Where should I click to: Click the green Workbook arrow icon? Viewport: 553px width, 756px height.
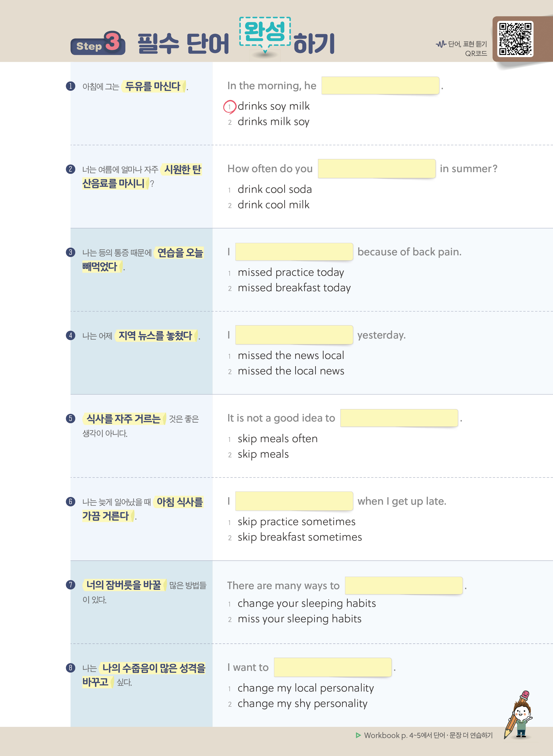click(x=358, y=735)
